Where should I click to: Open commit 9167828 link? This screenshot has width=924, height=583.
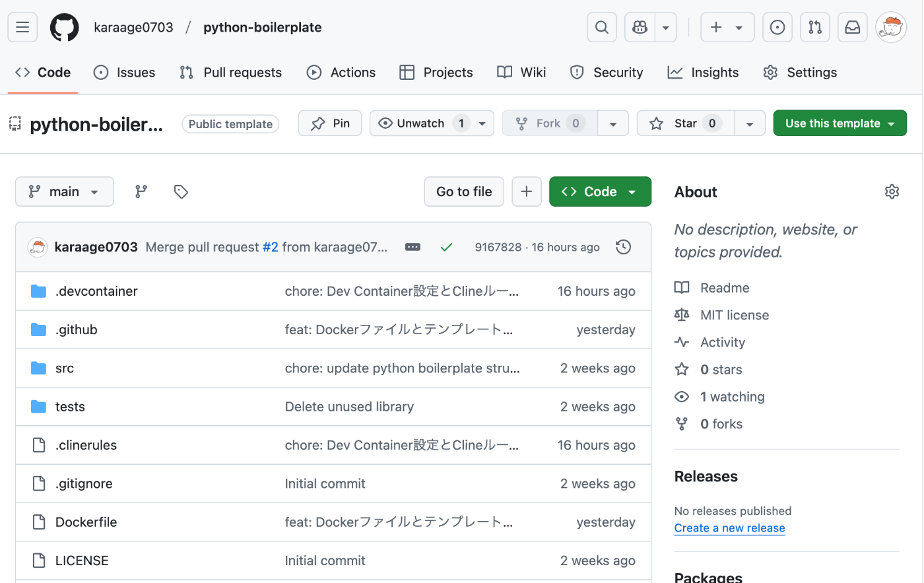click(x=498, y=247)
